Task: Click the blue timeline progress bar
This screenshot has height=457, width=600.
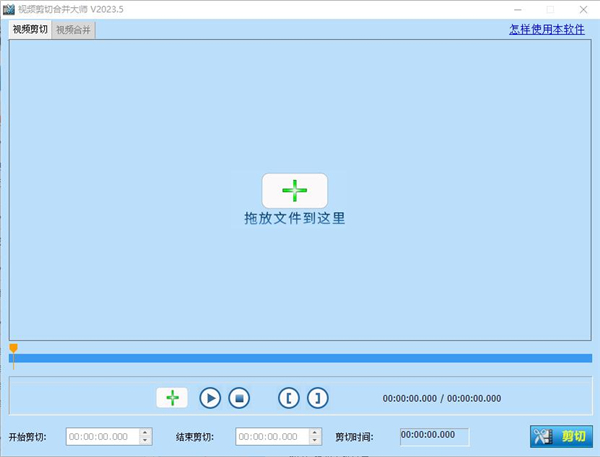Action: [x=300, y=358]
